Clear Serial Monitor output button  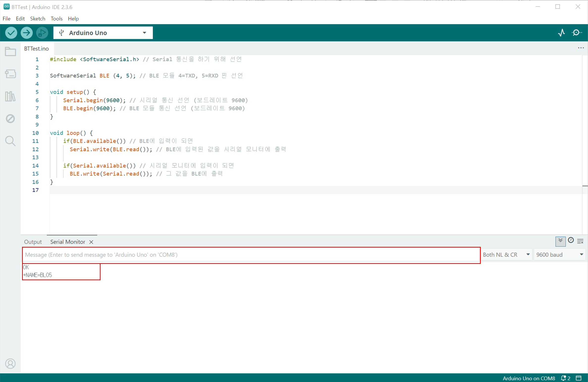[580, 241]
